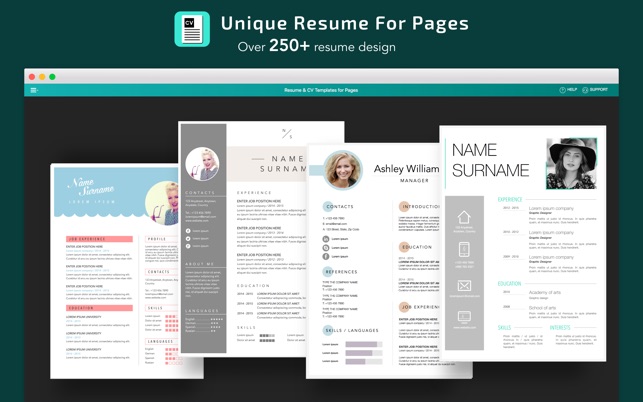Click the Resume & CV Templates window title
The image size is (643, 402).
tap(321, 90)
